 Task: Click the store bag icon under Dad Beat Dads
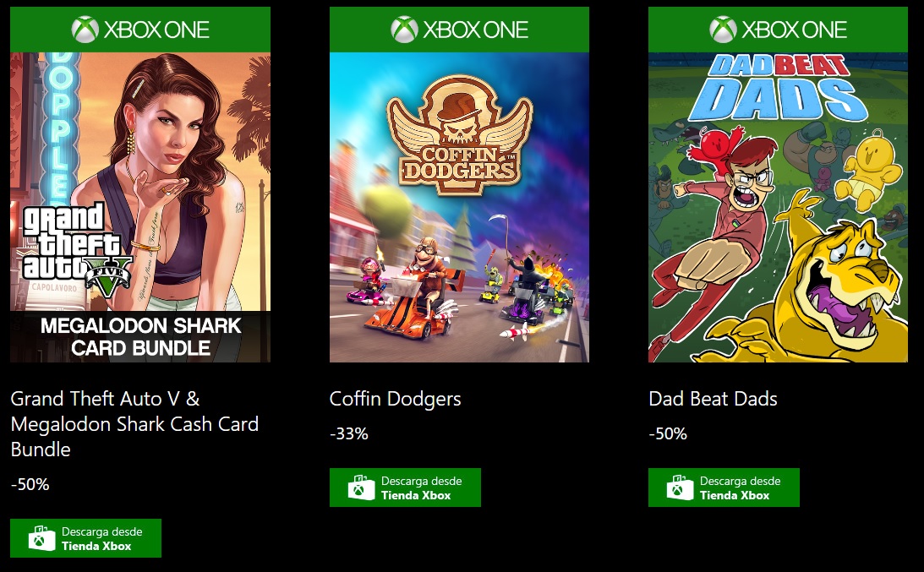(x=680, y=488)
